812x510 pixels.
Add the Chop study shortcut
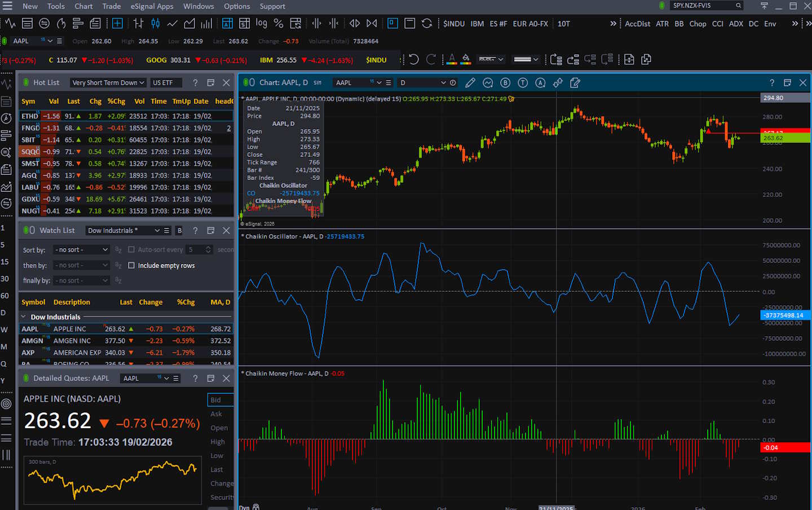tap(698, 24)
